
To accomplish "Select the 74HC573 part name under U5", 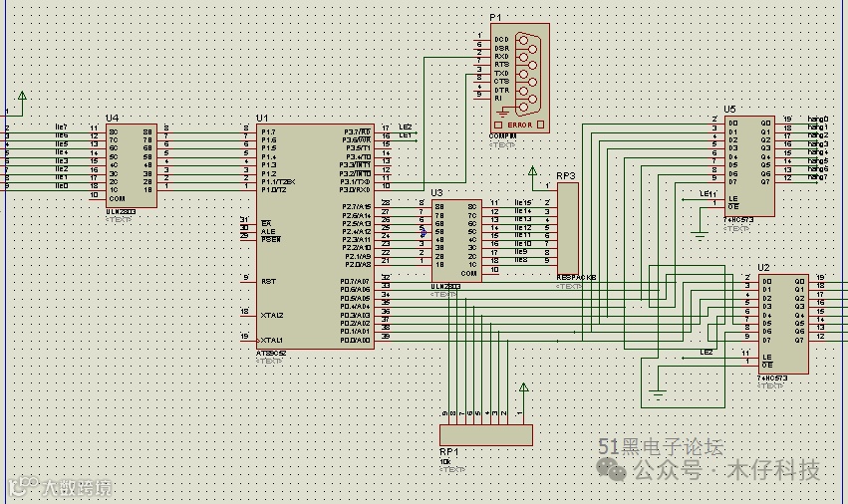I will (x=738, y=220).
